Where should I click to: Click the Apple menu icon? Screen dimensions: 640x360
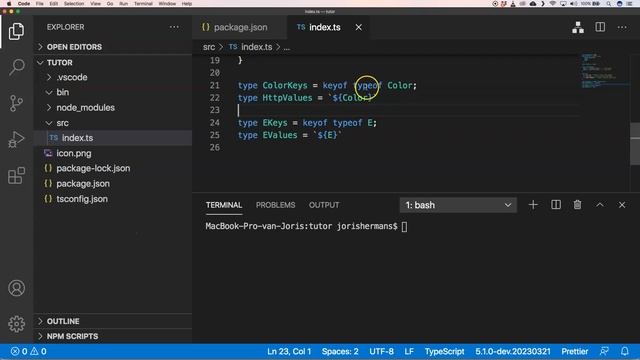coord(9,4)
